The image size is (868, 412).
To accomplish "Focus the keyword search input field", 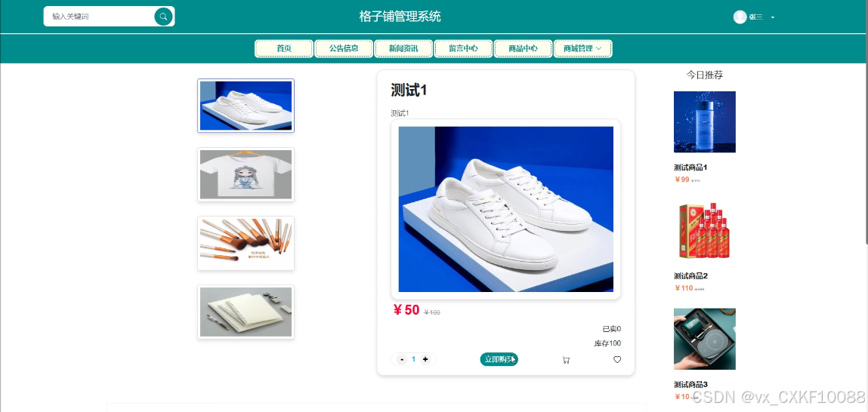I will [x=101, y=17].
